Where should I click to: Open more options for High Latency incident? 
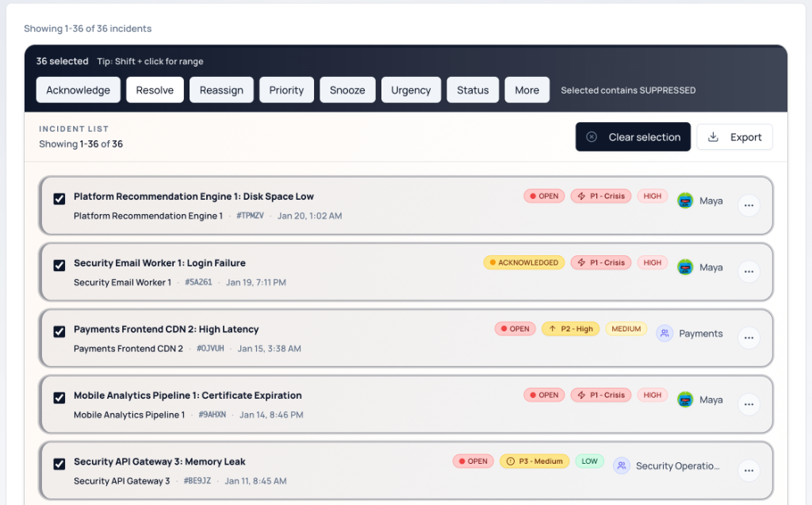tap(749, 338)
